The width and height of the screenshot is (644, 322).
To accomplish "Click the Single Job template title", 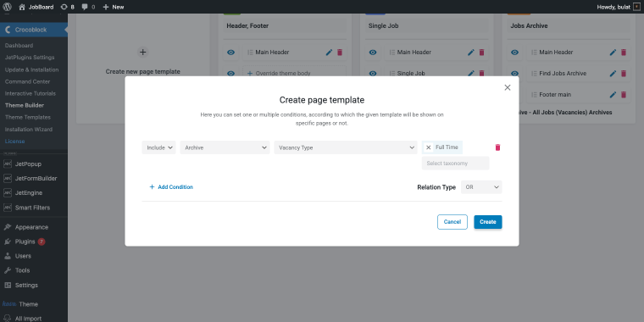I will pyautogui.click(x=383, y=26).
